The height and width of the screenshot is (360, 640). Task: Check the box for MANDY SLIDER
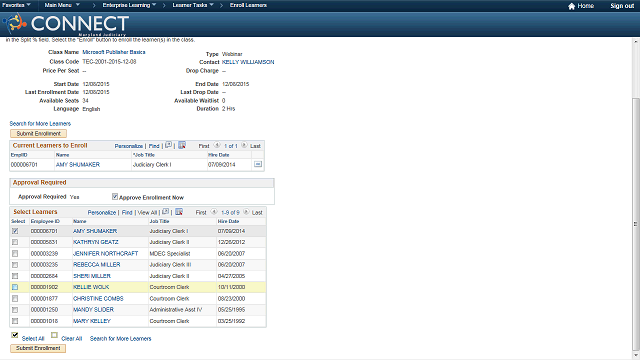(x=15, y=310)
